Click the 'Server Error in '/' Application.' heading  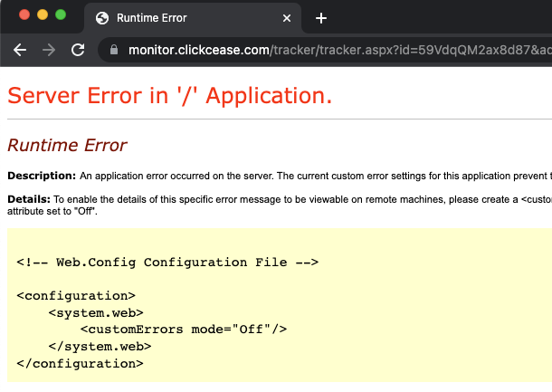[x=170, y=95]
